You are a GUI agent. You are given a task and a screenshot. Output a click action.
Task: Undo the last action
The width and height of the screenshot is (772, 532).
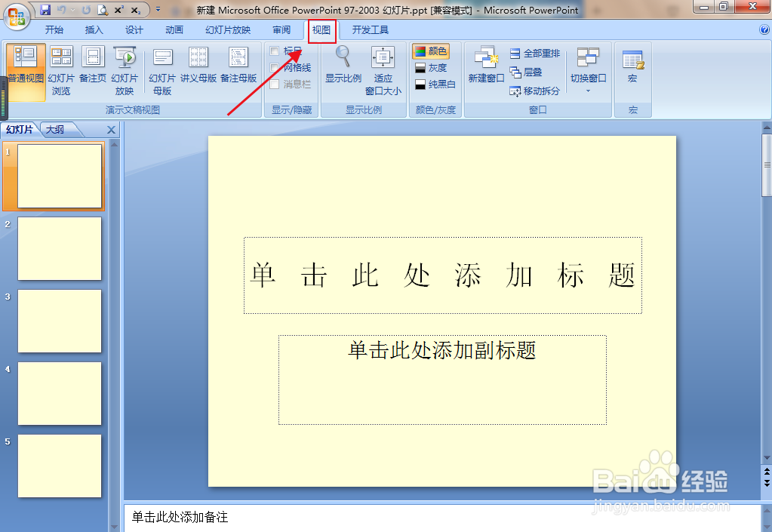point(62,10)
